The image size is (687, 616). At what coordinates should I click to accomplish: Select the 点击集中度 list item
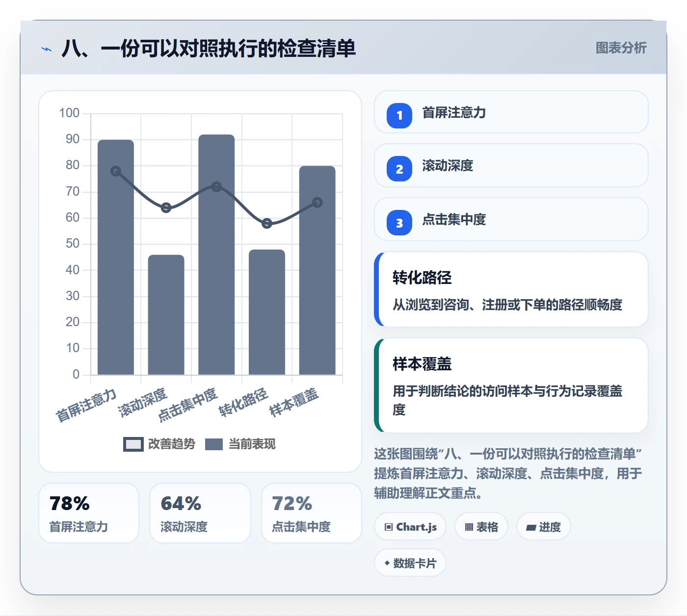(x=511, y=219)
